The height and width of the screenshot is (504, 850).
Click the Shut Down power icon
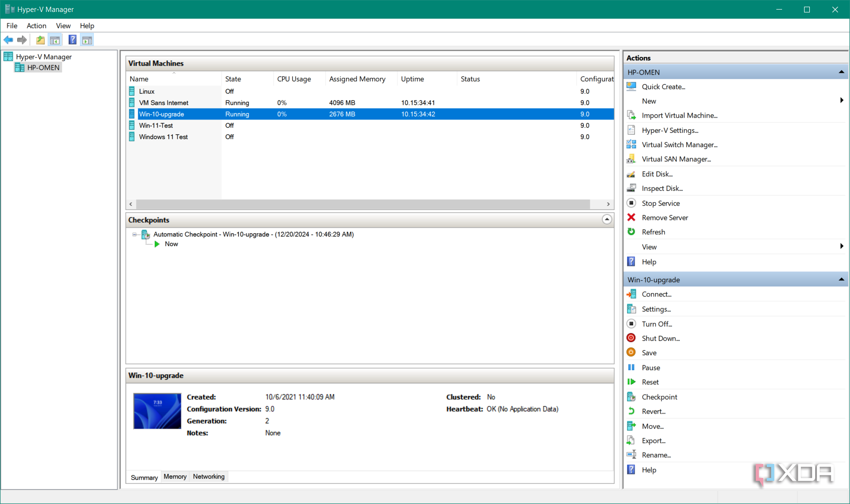point(631,338)
